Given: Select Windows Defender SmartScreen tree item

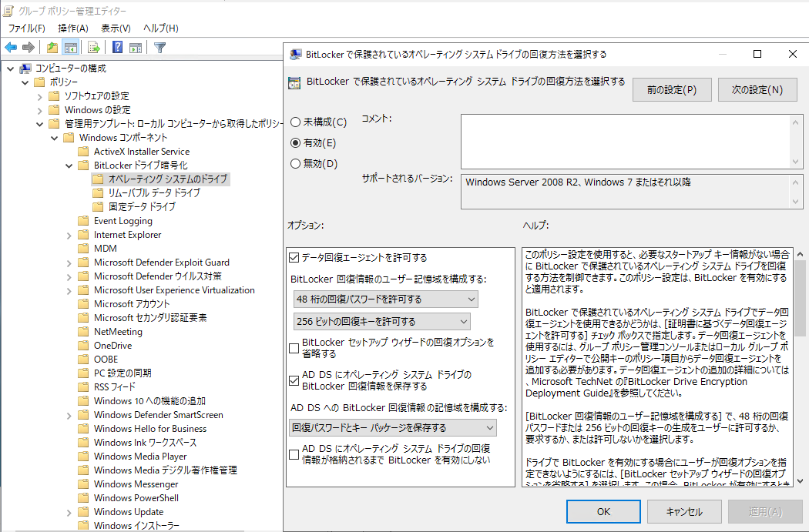Looking at the screenshot, I should [x=159, y=414].
